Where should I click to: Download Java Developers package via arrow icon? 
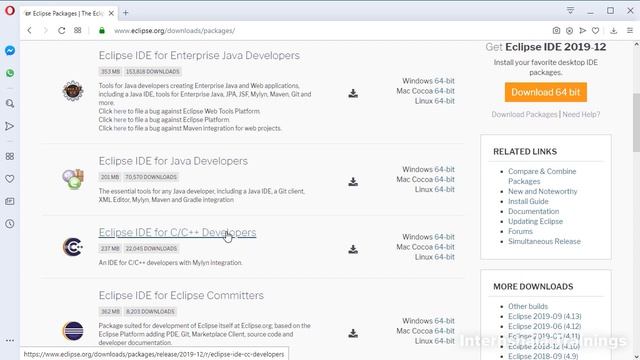(353, 182)
